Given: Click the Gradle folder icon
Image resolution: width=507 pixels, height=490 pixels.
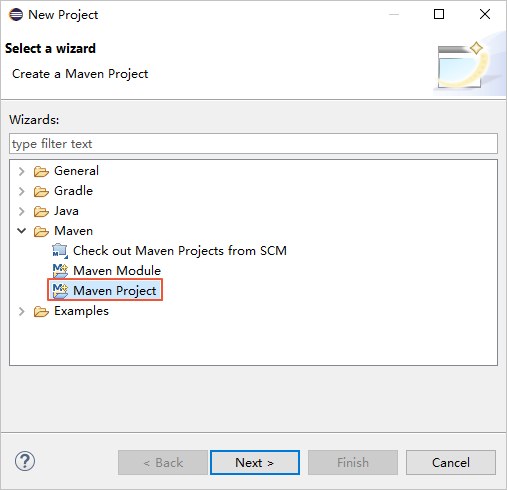Looking at the screenshot, I should (x=41, y=191).
